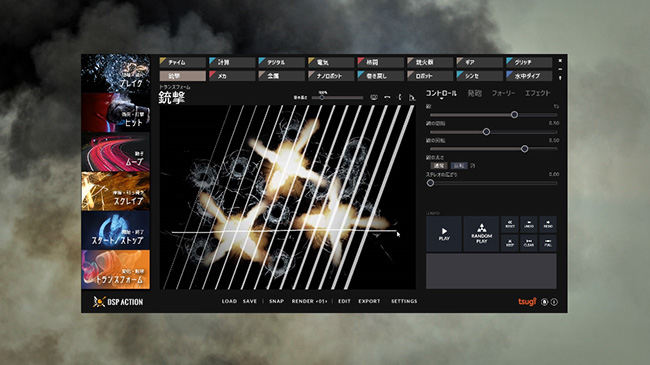The width and height of the screenshot is (650, 365).
Task: Open the ヒット category thumbnail
Action: (x=116, y=112)
